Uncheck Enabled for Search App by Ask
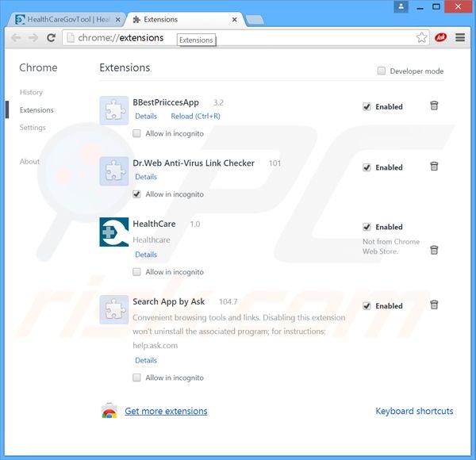This screenshot has width=476, height=460. pos(367,306)
